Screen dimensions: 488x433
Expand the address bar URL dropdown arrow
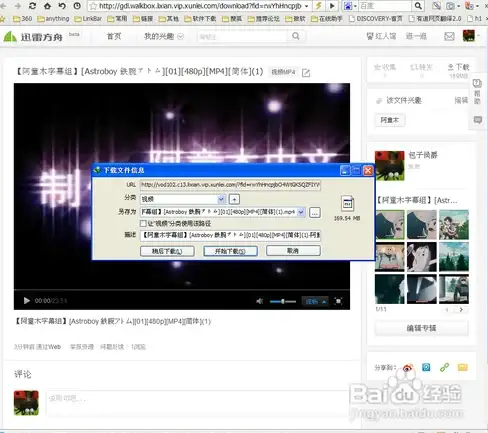306,6
